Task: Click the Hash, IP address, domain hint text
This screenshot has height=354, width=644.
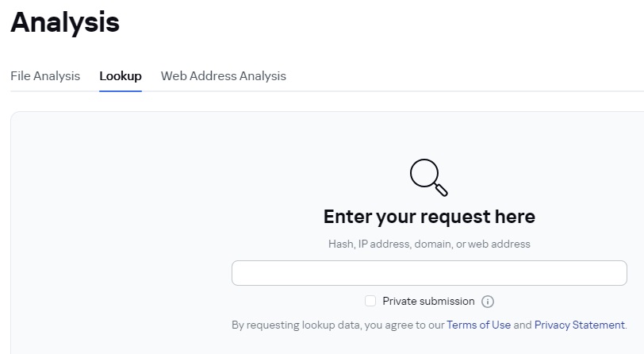Action: coord(429,244)
